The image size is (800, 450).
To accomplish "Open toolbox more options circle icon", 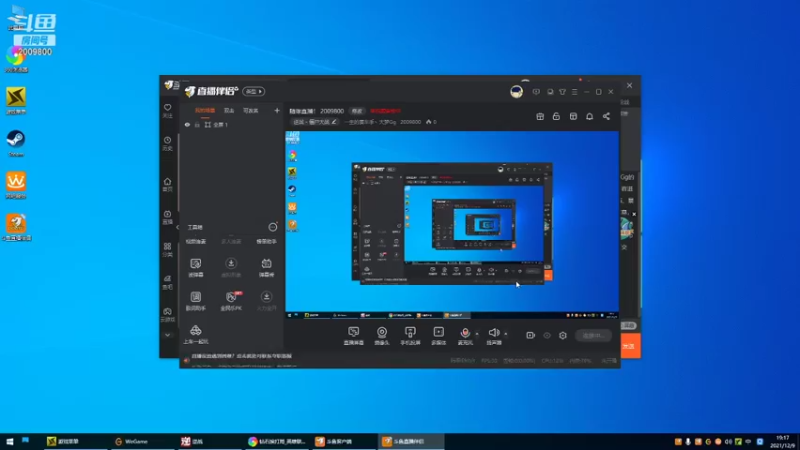I will point(273,227).
